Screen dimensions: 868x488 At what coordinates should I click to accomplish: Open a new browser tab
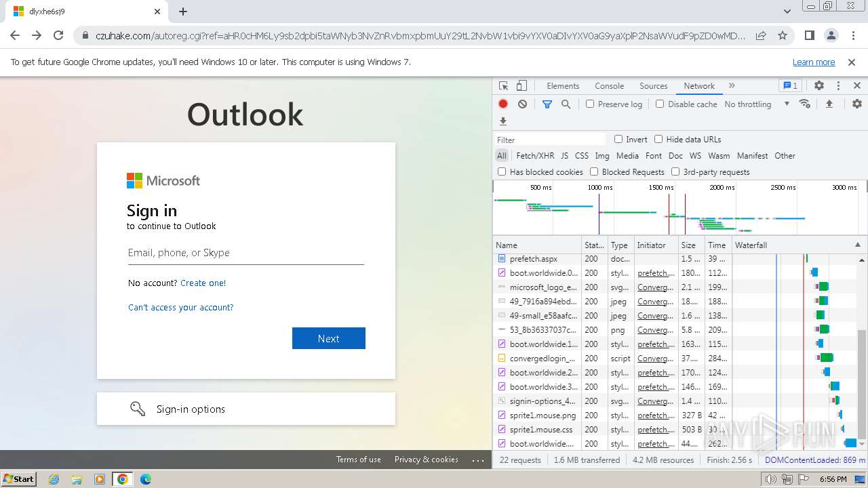point(183,12)
